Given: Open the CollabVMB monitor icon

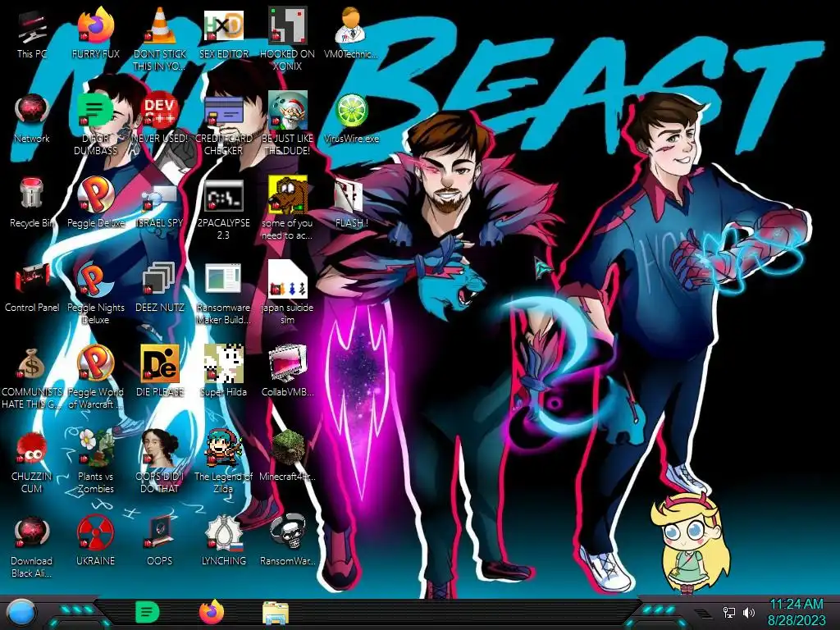Looking at the screenshot, I should [x=288, y=364].
